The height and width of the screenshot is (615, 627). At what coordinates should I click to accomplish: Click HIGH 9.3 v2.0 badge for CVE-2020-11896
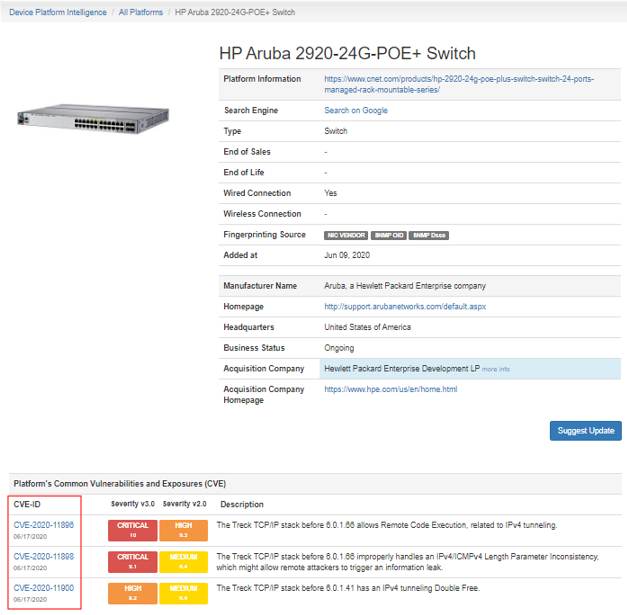(x=183, y=530)
